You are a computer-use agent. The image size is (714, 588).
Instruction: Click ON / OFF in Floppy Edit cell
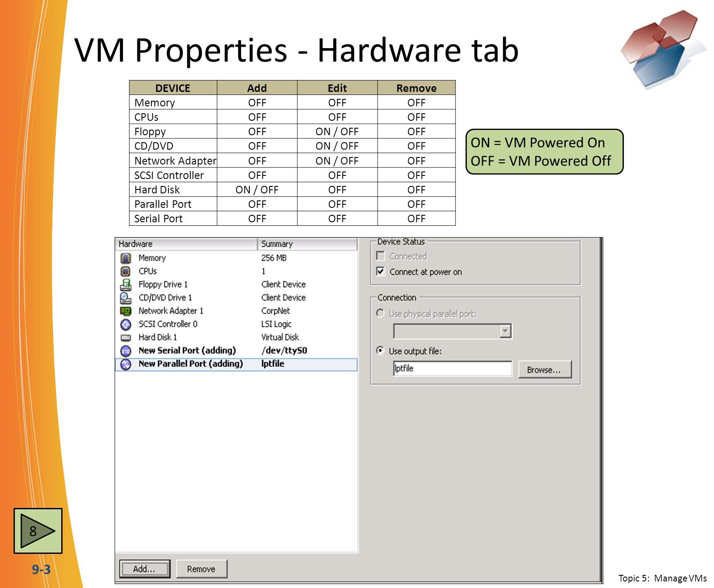coord(337,132)
